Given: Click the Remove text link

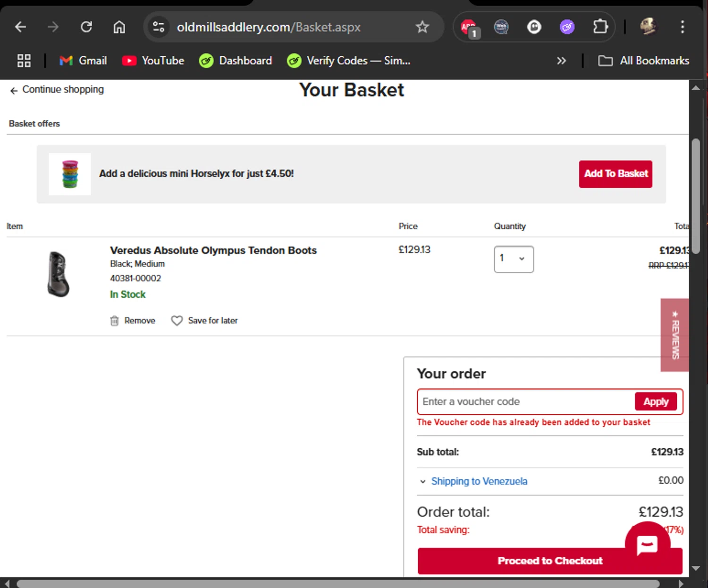Looking at the screenshot, I should (x=140, y=320).
